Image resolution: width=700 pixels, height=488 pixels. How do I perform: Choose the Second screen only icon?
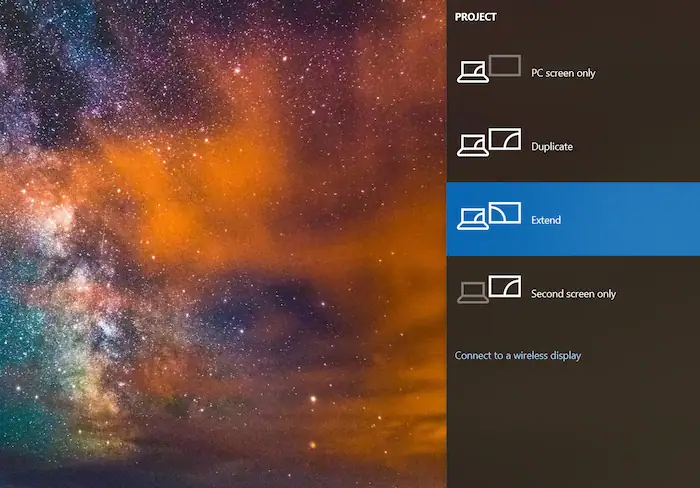[x=489, y=291]
